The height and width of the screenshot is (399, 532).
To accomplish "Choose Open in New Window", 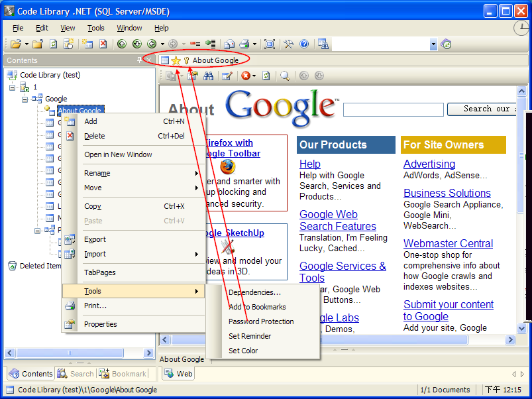I will 118,154.
